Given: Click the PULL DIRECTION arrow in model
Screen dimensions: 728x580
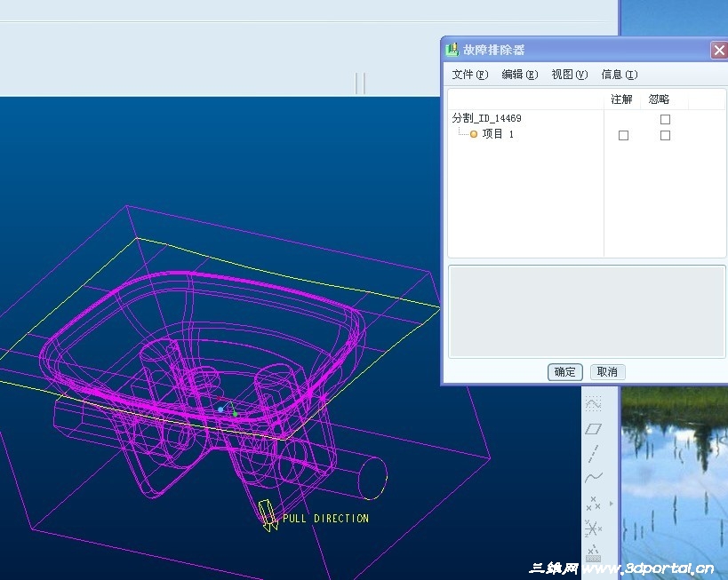Looking at the screenshot, I should tap(267, 515).
